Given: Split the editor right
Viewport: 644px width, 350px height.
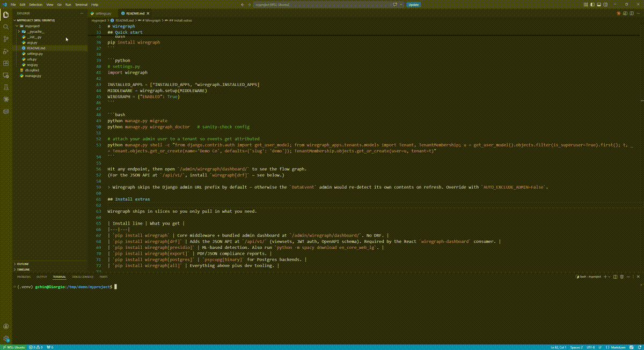Looking at the screenshot, I should point(632,13).
